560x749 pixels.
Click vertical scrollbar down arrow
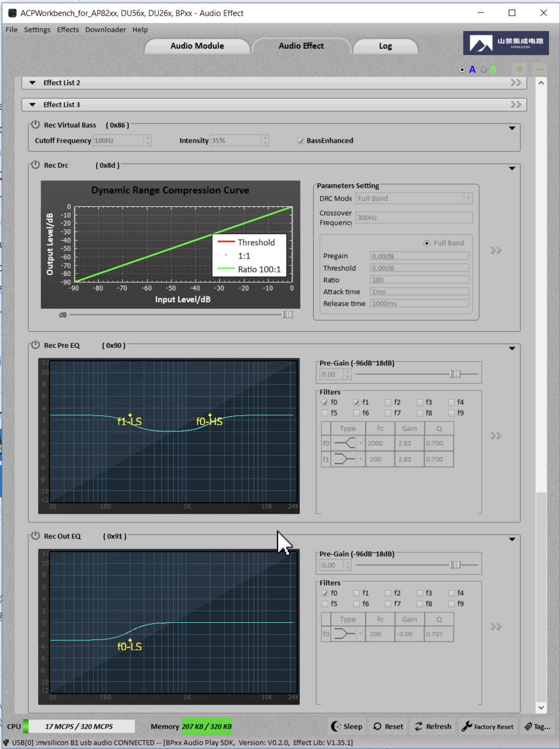541,708
